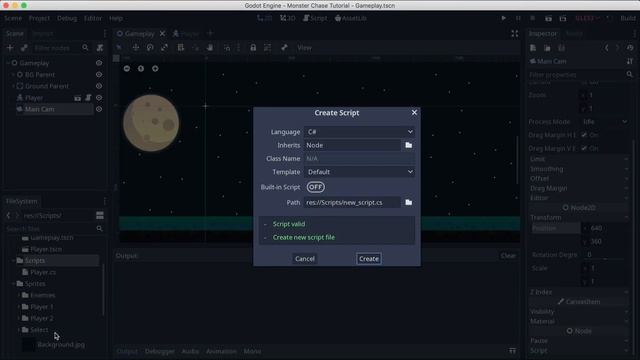Viewport: 640px width, 360px height.
Task: Zoom in the viewport with plus icon
Action: pos(155,69)
